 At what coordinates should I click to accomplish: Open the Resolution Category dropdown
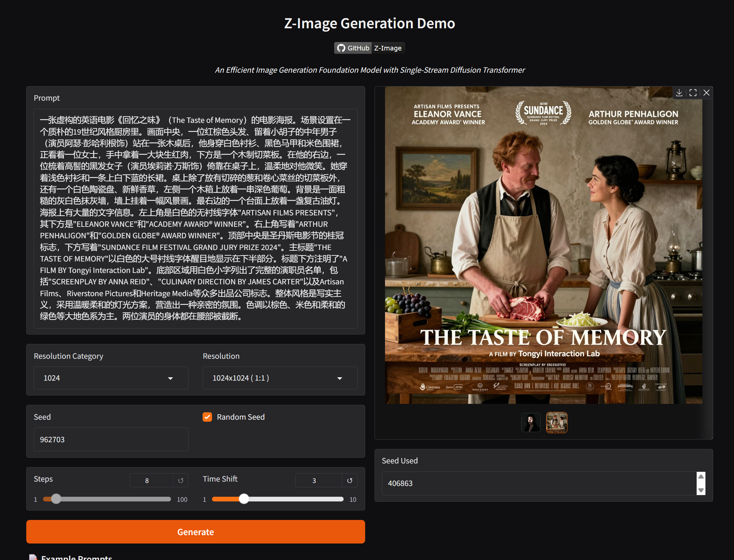[x=111, y=378]
